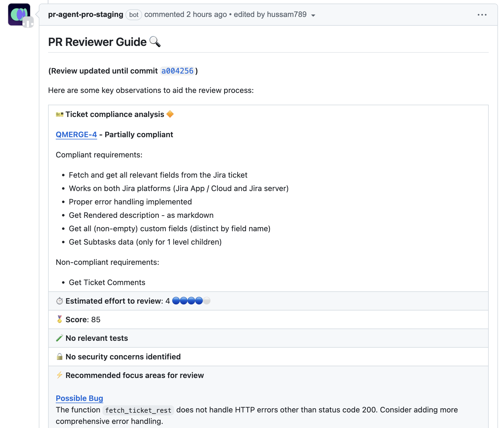504x428 pixels.
Task: Select 'Proper error handling implemented' bullet
Action: click(130, 202)
